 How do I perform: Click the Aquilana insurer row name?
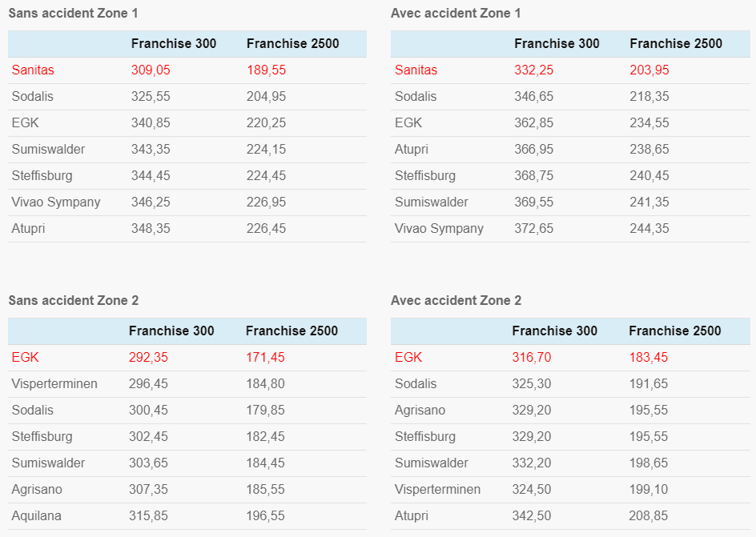pyautogui.click(x=37, y=516)
